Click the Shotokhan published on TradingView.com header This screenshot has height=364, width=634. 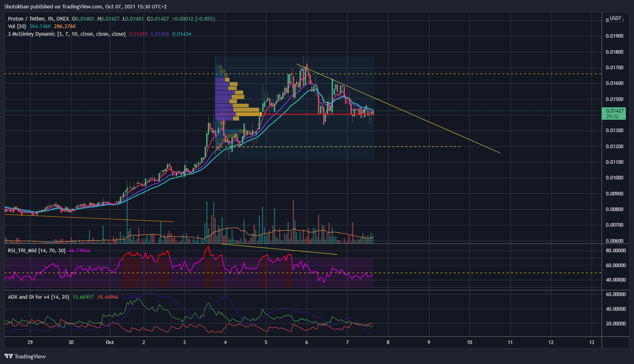click(85, 6)
